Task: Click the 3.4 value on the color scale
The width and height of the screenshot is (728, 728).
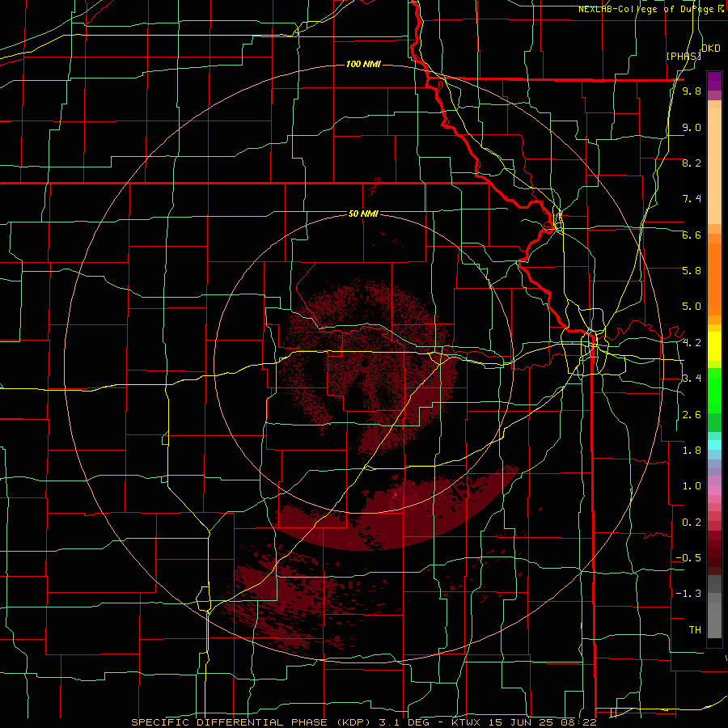Action: pyautogui.click(x=692, y=379)
